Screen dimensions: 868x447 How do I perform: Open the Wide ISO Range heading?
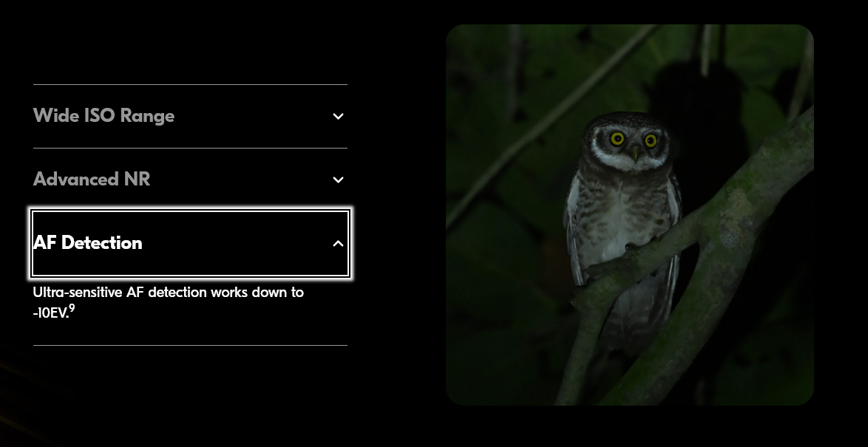[x=104, y=116]
